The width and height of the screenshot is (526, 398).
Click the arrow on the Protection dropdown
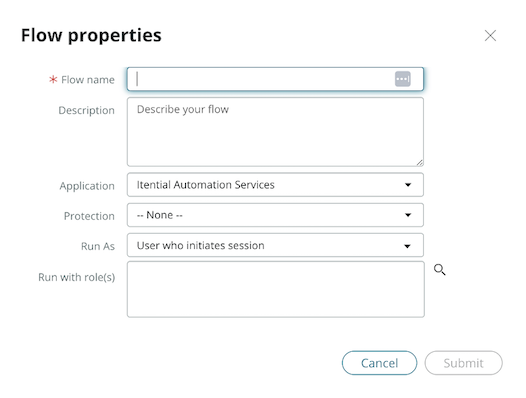pos(408,215)
